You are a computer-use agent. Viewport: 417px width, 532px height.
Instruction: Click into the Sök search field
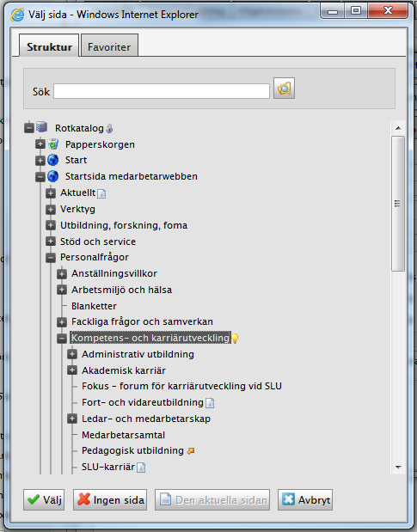point(162,91)
